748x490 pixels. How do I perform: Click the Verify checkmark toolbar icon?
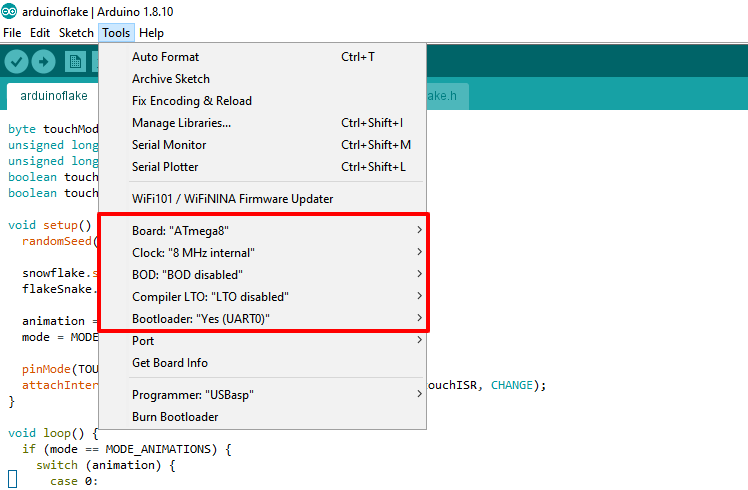coord(16,62)
